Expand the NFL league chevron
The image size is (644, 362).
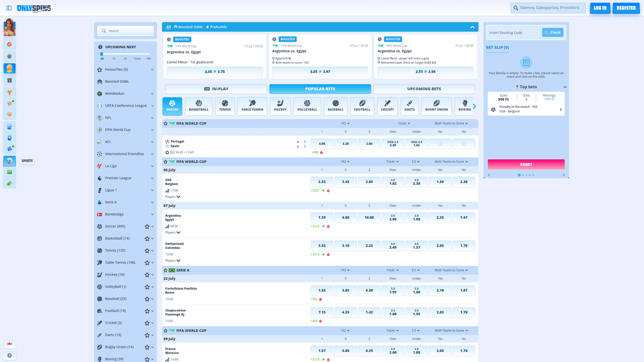[152, 118]
